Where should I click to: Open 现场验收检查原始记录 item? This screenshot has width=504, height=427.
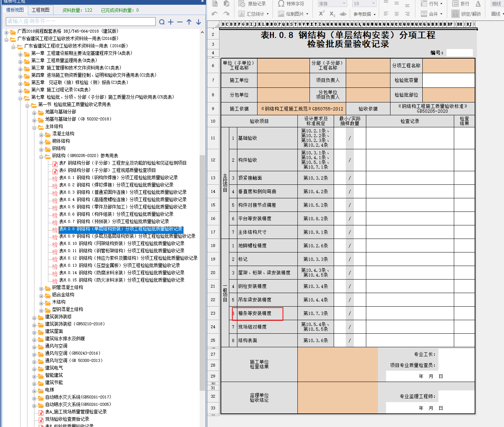pyautogui.click(x=67, y=419)
